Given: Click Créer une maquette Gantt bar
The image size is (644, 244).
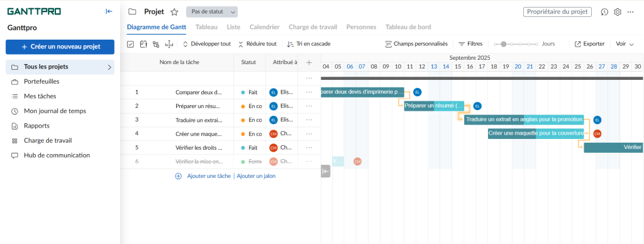Looking at the screenshot, I should [536, 133].
